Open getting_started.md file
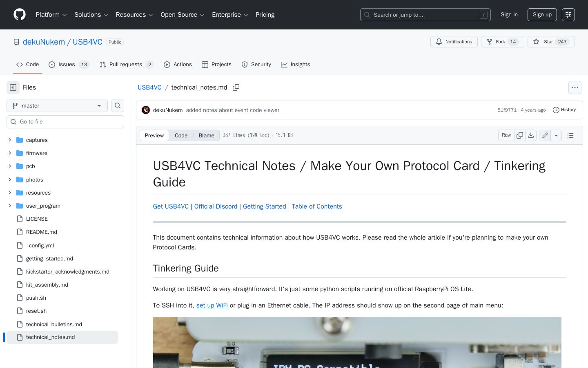The image size is (588, 368). click(x=49, y=258)
